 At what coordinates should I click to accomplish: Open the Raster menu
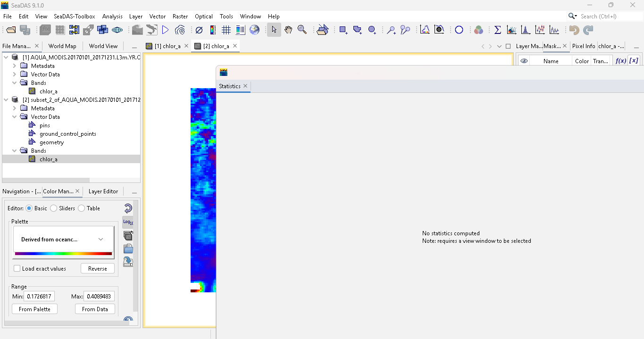(x=180, y=17)
